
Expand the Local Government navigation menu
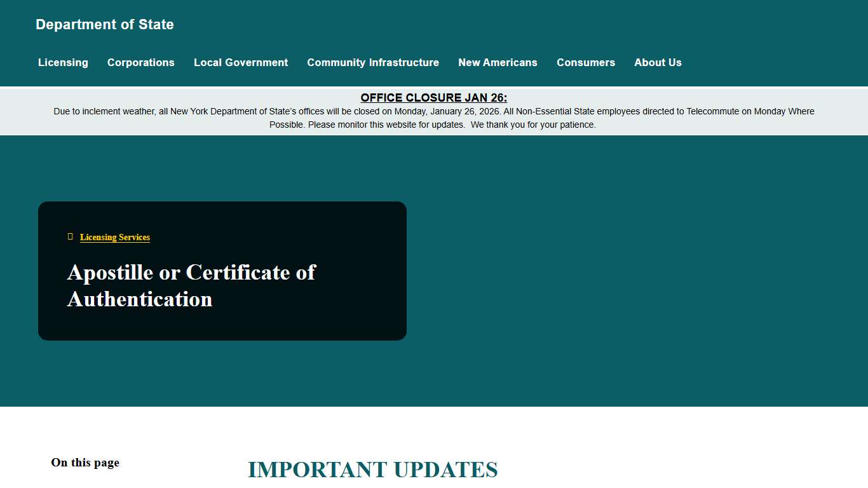pyautogui.click(x=241, y=62)
